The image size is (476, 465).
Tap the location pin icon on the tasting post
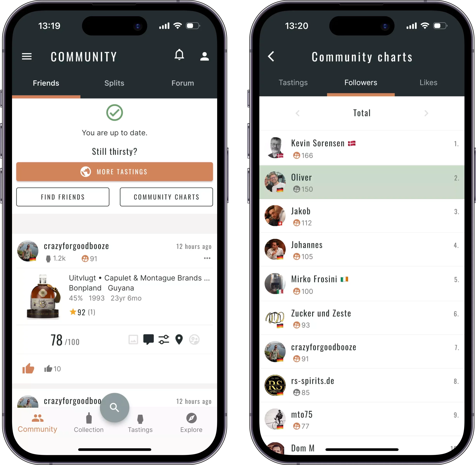pyautogui.click(x=179, y=340)
